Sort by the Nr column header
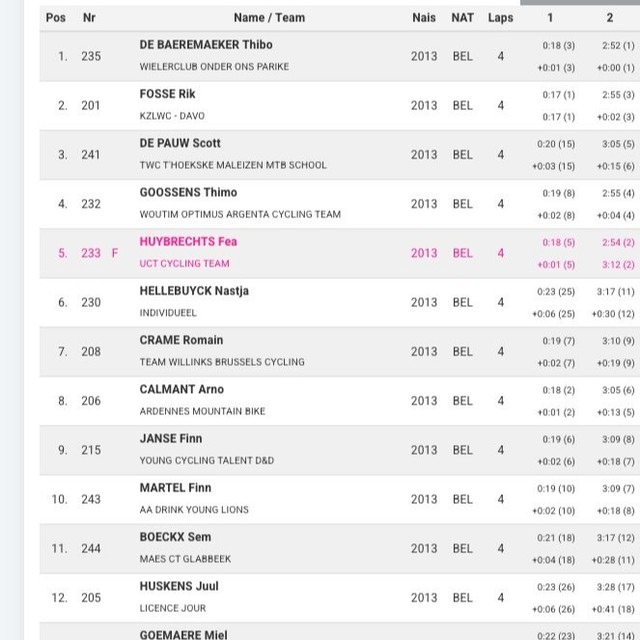 [x=89, y=18]
